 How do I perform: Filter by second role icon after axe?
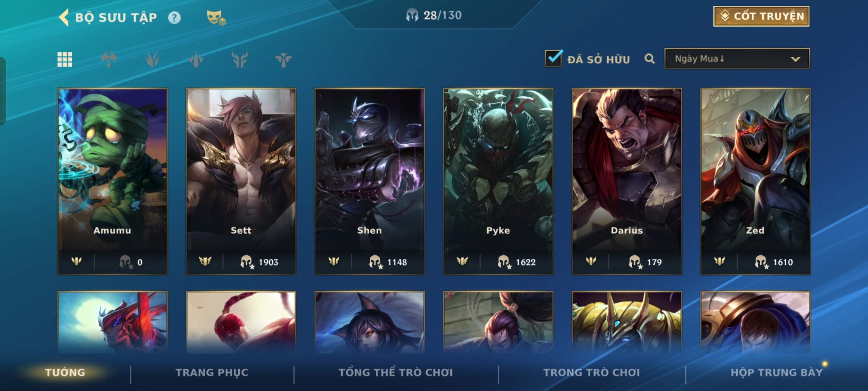(x=152, y=59)
